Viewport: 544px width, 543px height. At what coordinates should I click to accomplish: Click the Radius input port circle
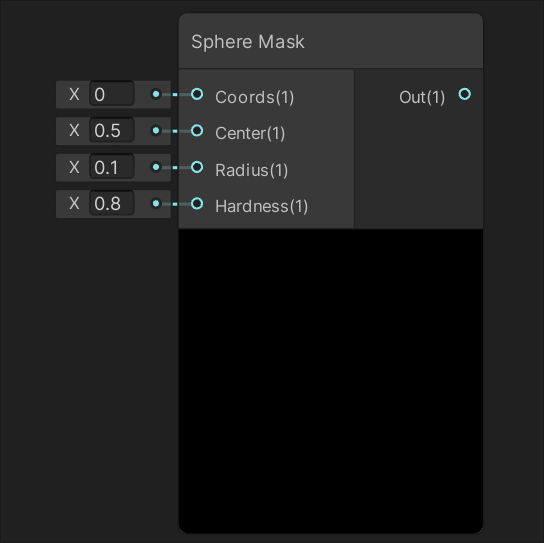tap(197, 167)
